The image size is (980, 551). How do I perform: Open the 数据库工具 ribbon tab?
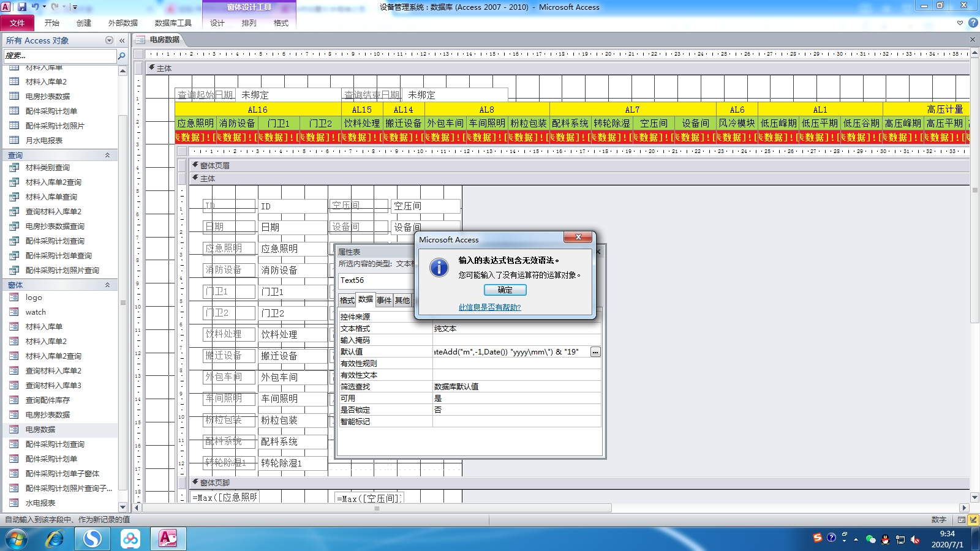pyautogui.click(x=173, y=23)
